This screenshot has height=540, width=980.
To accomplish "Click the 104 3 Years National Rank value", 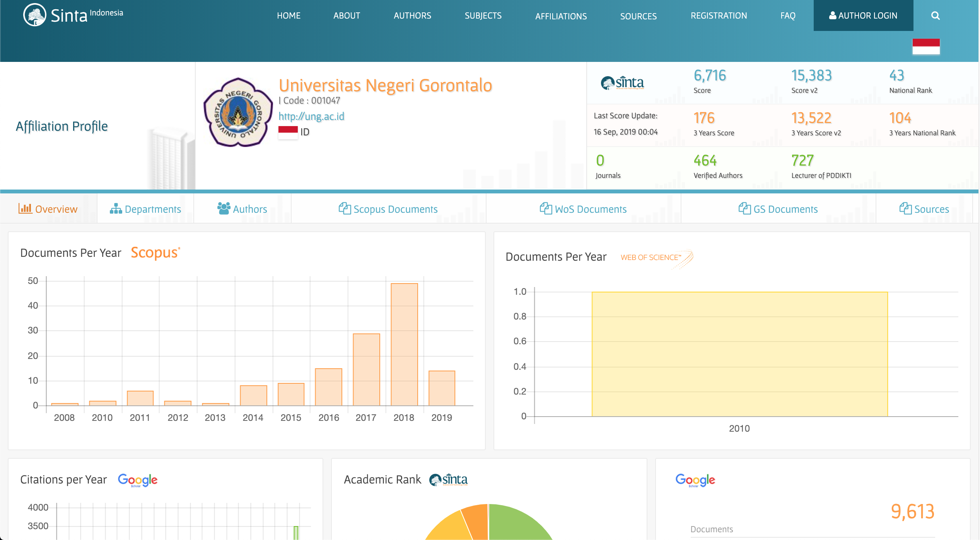I will point(900,118).
